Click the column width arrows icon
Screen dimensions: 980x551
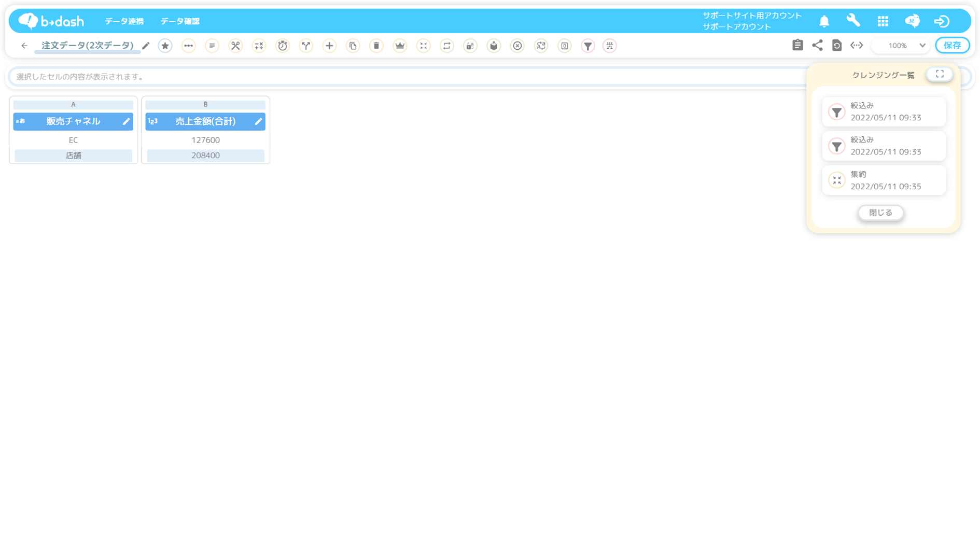tap(857, 45)
